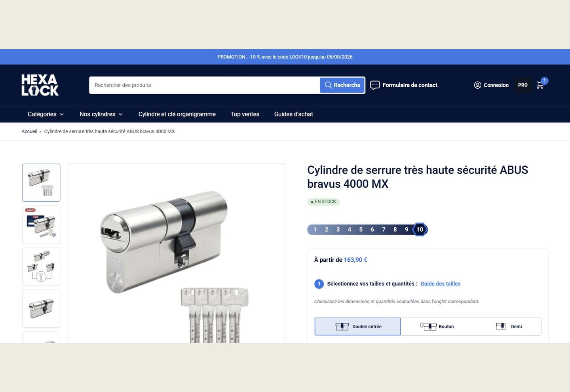Image resolution: width=570 pixels, height=392 pixels.
Task: Click the Connexion account link
Action: (x=491, y=85)
